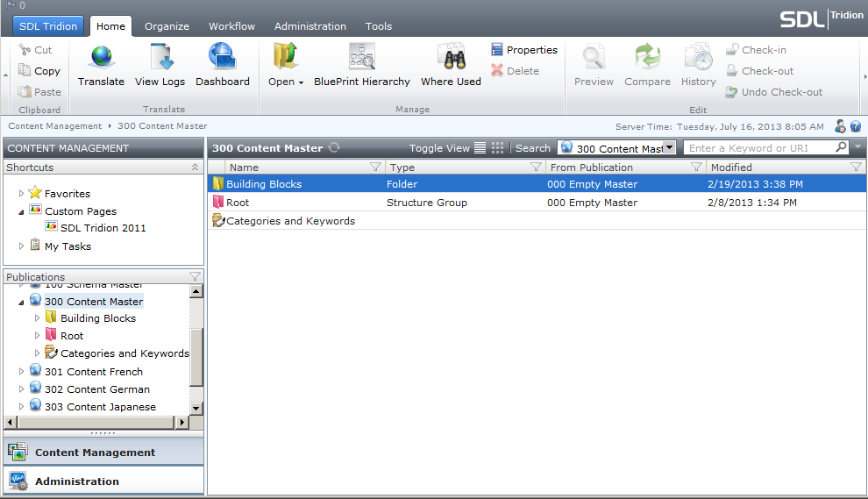The image size is (868, 499).
Task: Open the Help question mark icon
Action: point(856,126)
